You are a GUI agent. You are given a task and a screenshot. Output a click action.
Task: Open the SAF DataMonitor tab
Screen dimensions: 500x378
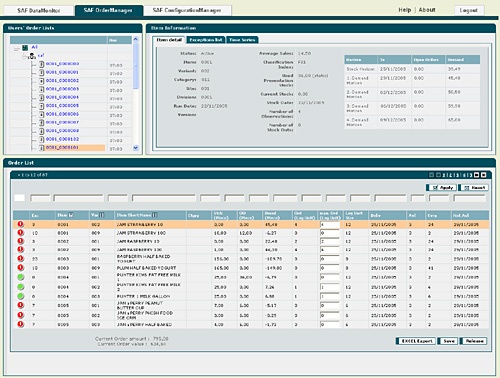tap(39, 10)
